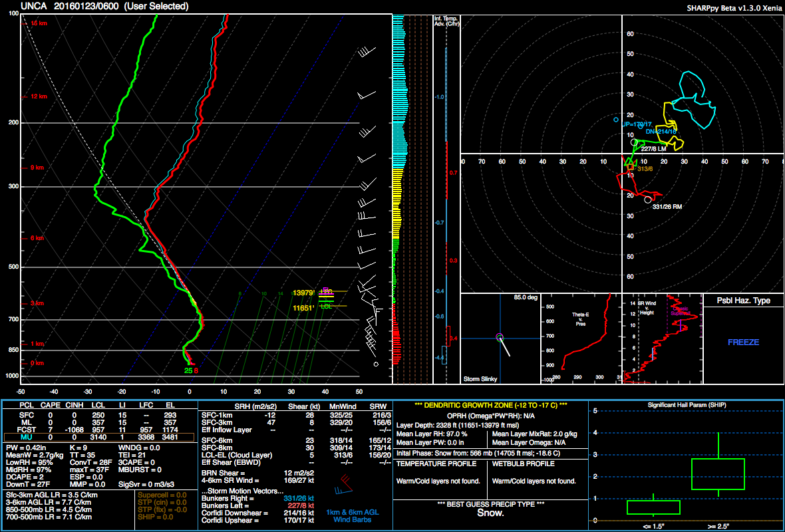The width and height of the screenshot is (785, 532).
Task: Select the ML parcel row
Action: [98, 422]
